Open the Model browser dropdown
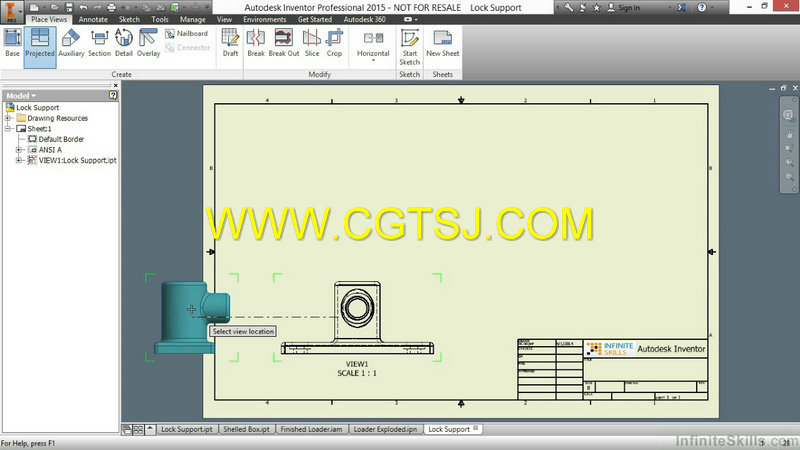Screen dimensions: 800x450 [x=21, y=95]
